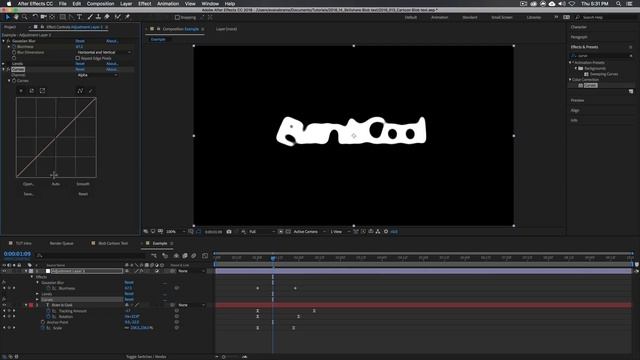Viewport: 640px width, 360px height.
Task: Toggle Curves property stopwatch in Effect Controls
Action: point(14,81)
